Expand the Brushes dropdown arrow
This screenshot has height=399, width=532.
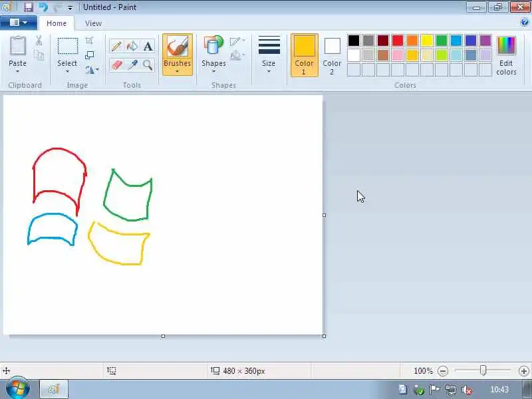coord(177,72)
